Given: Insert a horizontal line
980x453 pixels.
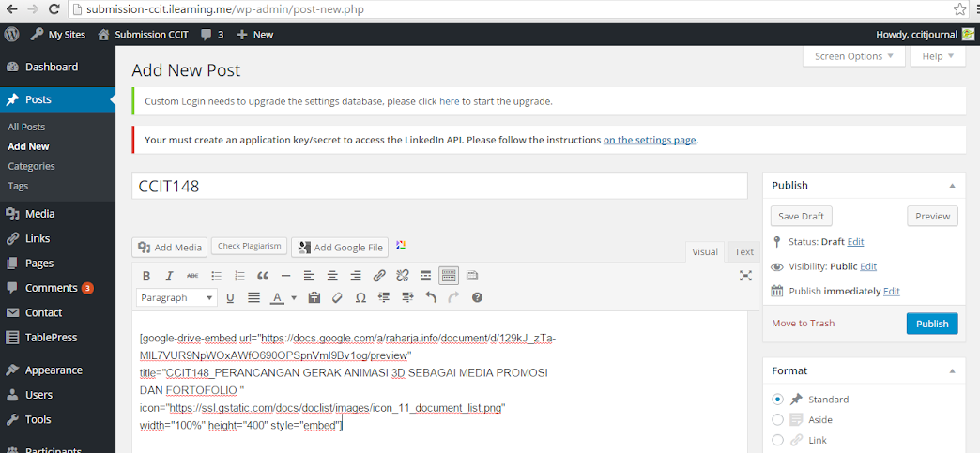Looking at the screenshot, I should (285, 276).
